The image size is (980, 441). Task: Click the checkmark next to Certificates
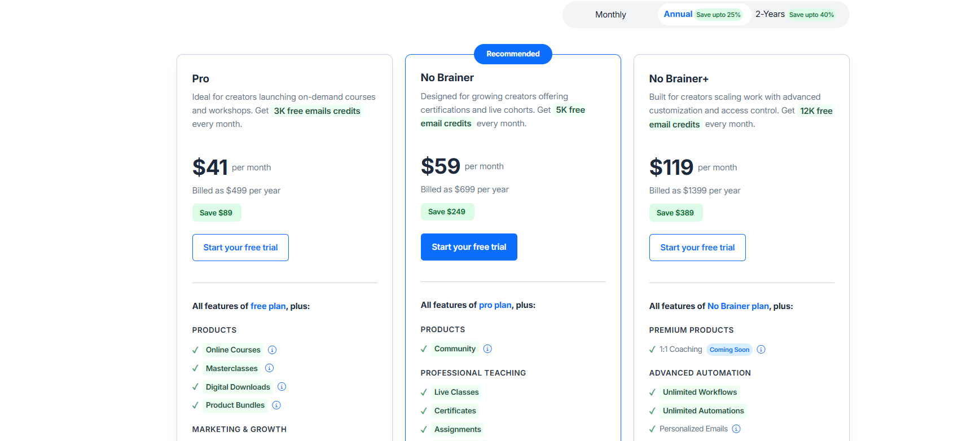(424, 411)
